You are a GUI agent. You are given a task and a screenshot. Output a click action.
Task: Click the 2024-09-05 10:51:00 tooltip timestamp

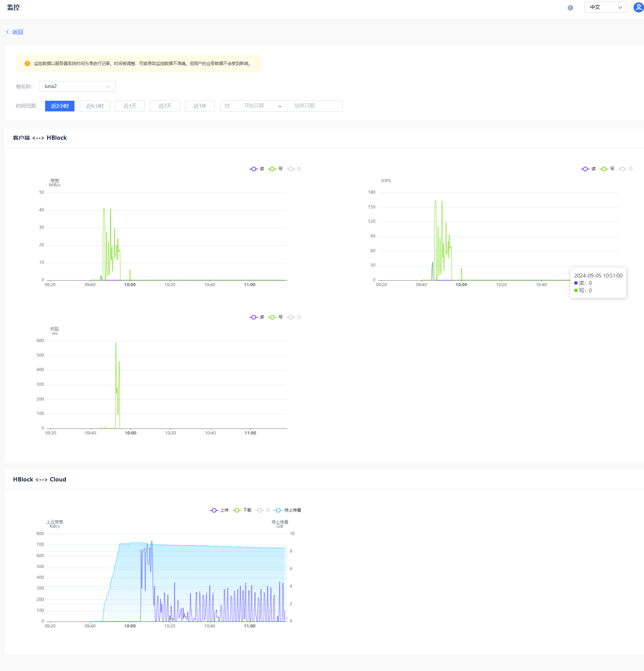[x=598, y=276]
